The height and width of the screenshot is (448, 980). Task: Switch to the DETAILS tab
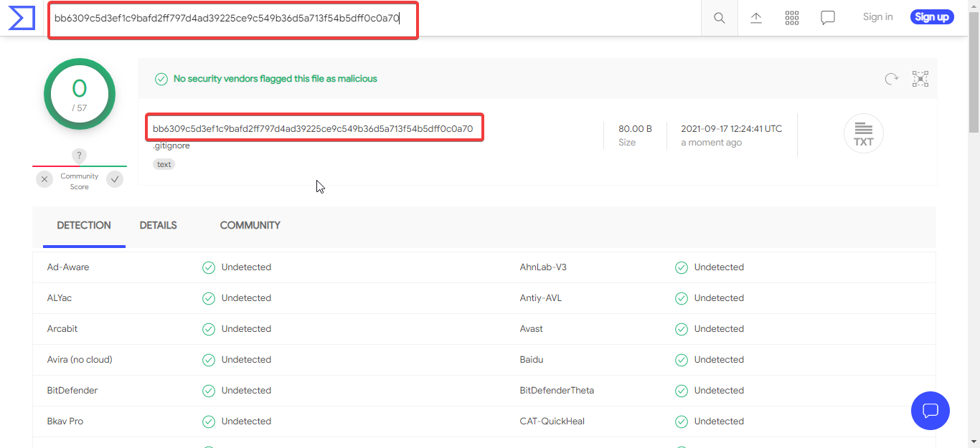click(x=158, y=225)
